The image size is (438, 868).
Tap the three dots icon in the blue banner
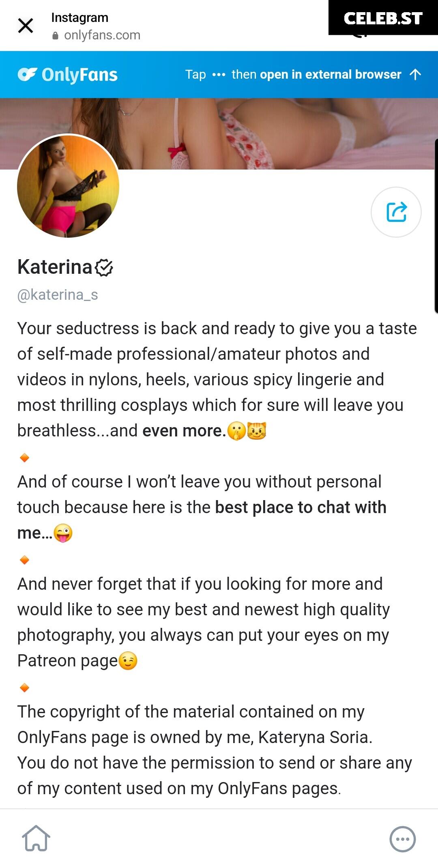(x=219, y=75)
